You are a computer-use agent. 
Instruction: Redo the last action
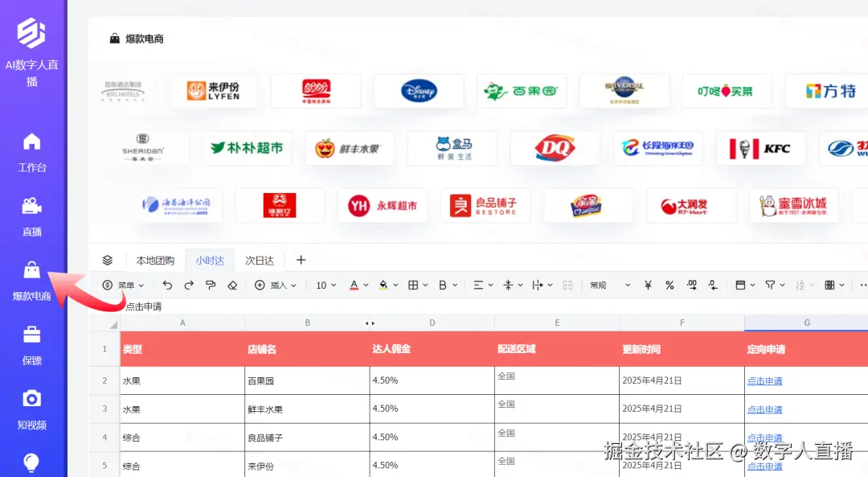click(189, 286)
